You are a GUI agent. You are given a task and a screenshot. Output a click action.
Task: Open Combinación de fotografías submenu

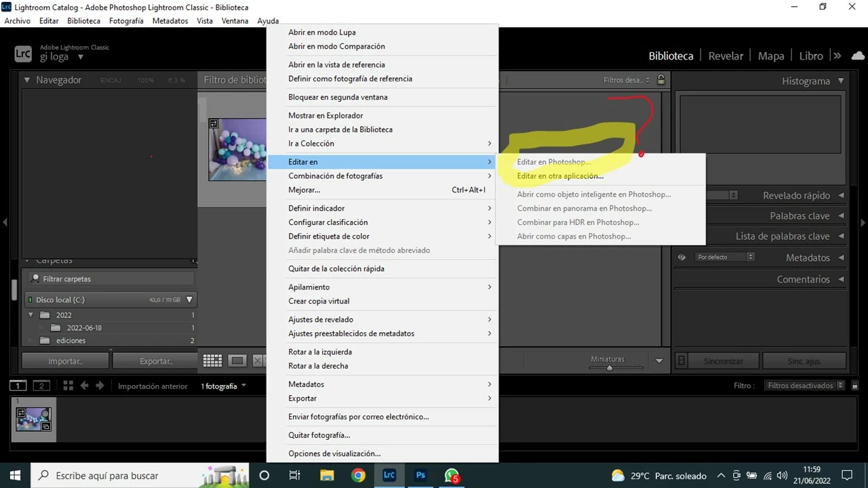point(382,176)
